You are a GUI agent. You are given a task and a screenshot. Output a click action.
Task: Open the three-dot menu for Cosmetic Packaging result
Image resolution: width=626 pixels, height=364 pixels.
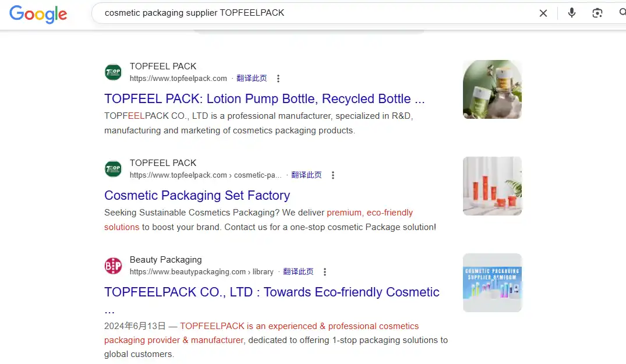coord(333,175)
